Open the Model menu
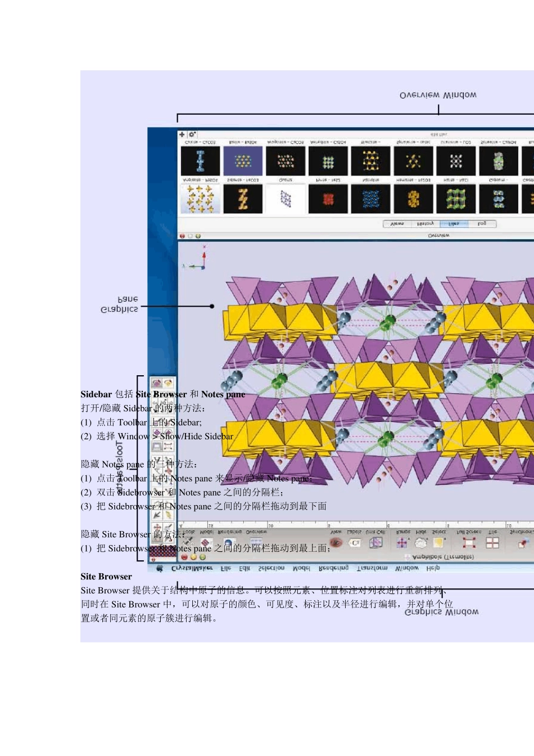This screenshot has height=756, width=534. coord(301,568)
